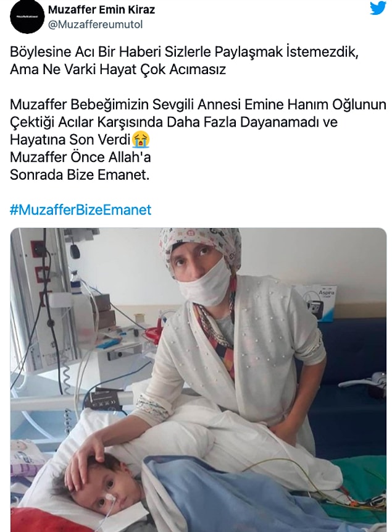The width and height of the screenshot is (392, 532).
Task: Click the red wall socket in photo
Action: pyautogui.click(x=38, y=250)
